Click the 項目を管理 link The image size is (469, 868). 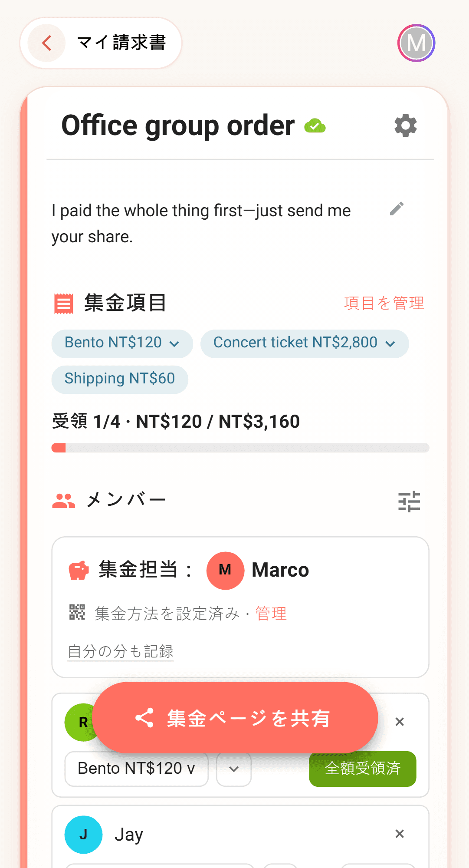click(384, 303)
